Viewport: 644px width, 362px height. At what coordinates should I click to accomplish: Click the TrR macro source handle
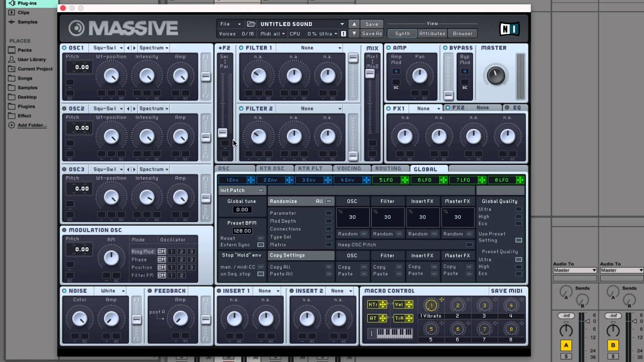[x=409, y=318]
